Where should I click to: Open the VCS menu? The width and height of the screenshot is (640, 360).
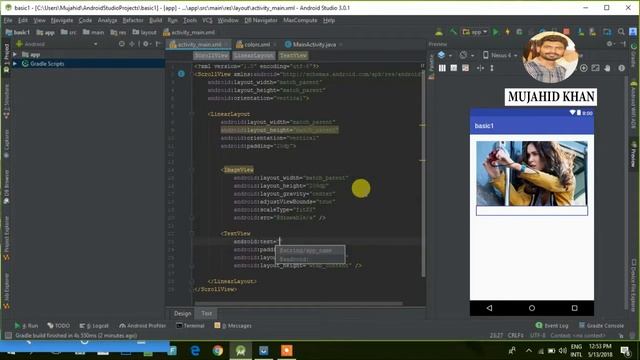click(207, 20)
